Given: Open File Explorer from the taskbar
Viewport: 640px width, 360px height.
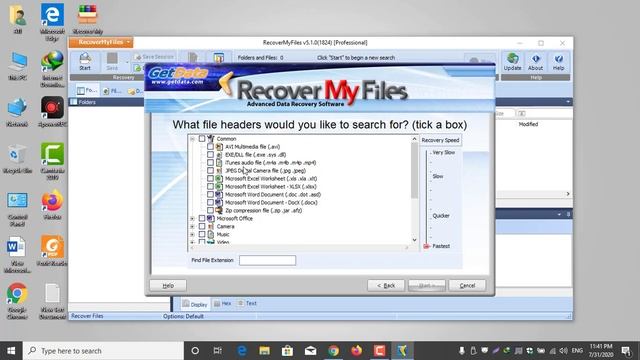Looking at the screenshot, I should pyautogui.click(x=264, y=351).
